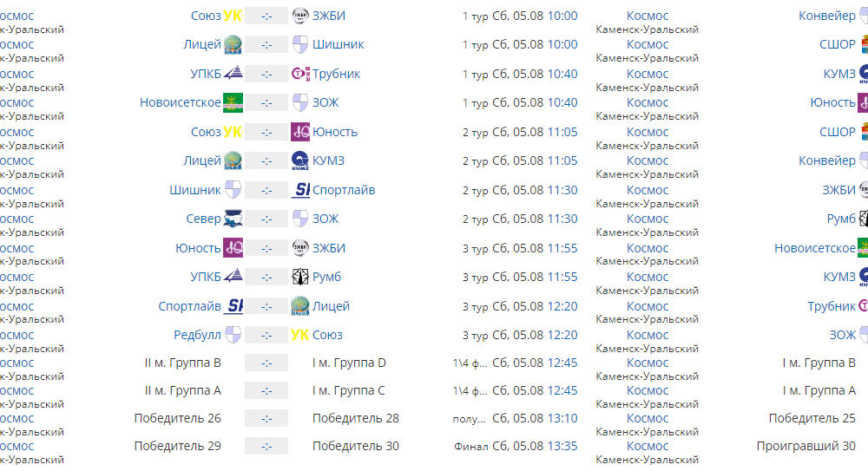Click I м. Группа D text
This screenshot has height=471, width=868.
[349, 363]
